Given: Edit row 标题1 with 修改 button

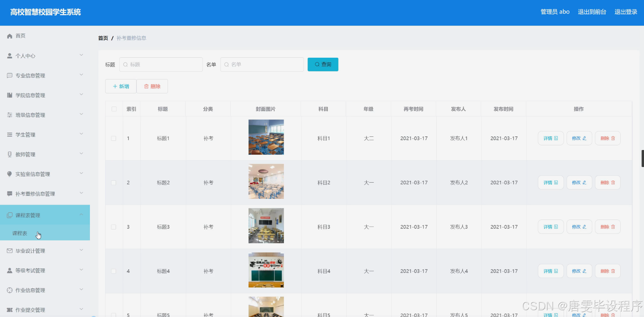Looking at the screenshot, I should pyautogui.click(x=579, y=138).
